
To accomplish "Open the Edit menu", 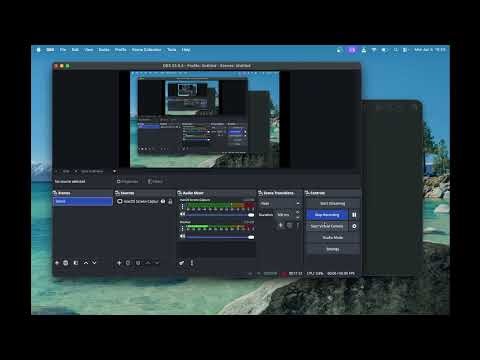I will 75,50.
